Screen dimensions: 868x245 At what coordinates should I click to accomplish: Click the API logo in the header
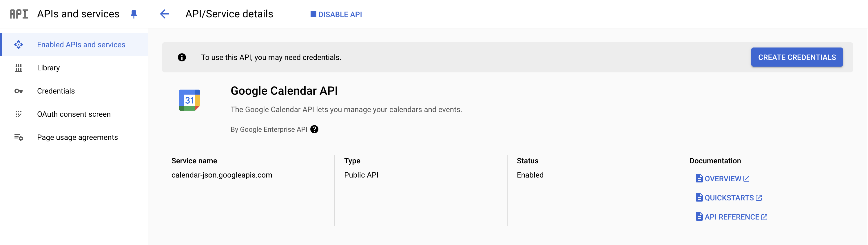pyautogui.click(x=19, y=14)
